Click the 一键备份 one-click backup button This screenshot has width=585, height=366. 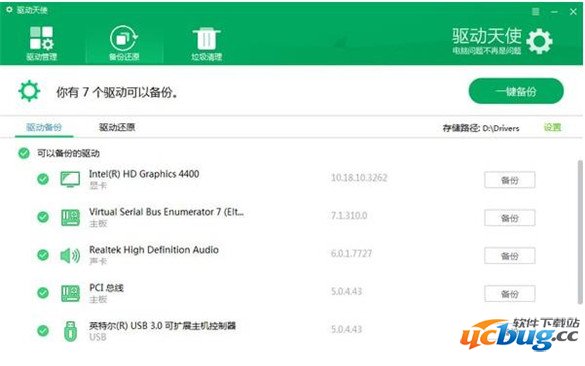[x=516, y=91]
